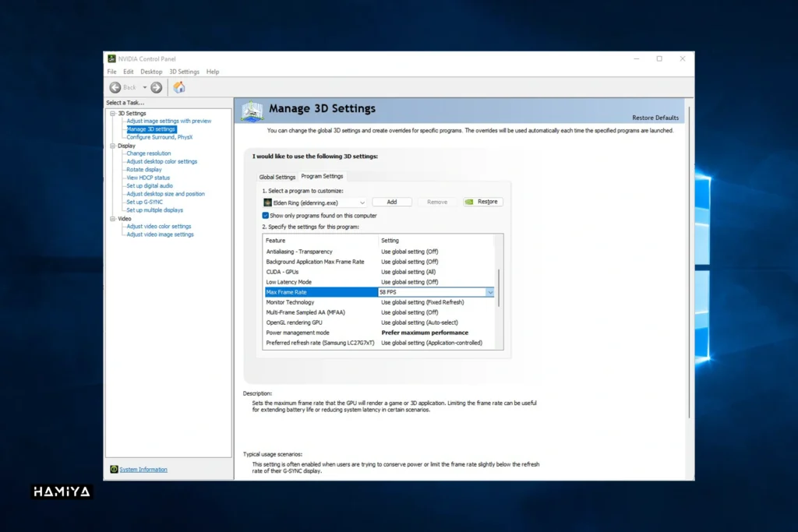Select Background Application Max Frame Rate row
This screenshot has height=532, width=798.
pyautogui.click(x=380, y=262)
